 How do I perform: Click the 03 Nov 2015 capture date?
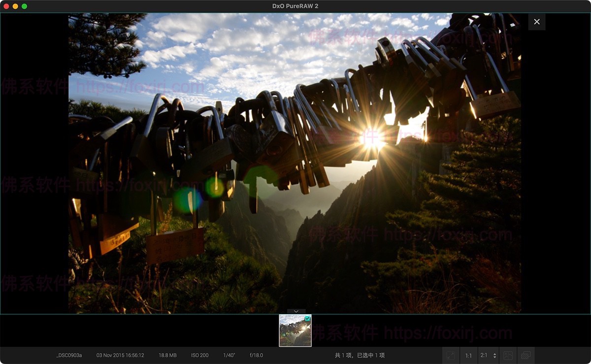click(120, 355)
